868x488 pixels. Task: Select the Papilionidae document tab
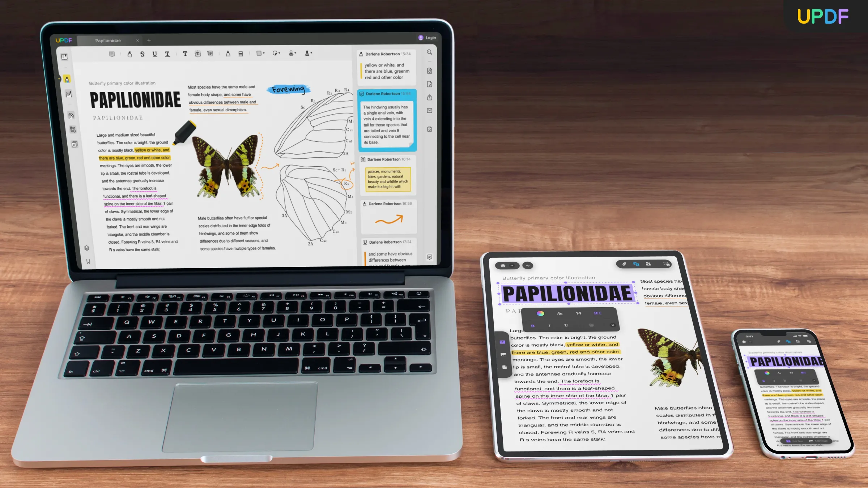(107, 40)
